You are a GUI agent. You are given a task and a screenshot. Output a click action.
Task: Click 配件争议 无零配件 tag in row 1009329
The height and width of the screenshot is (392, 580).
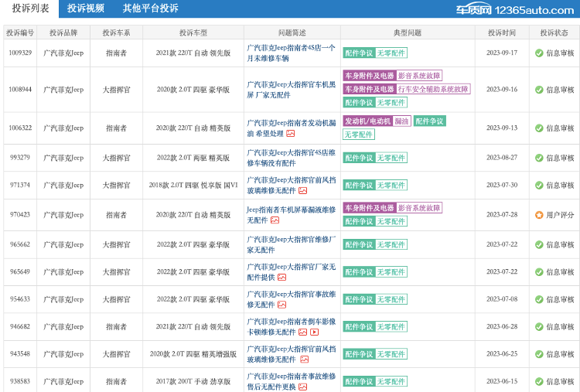375,53
